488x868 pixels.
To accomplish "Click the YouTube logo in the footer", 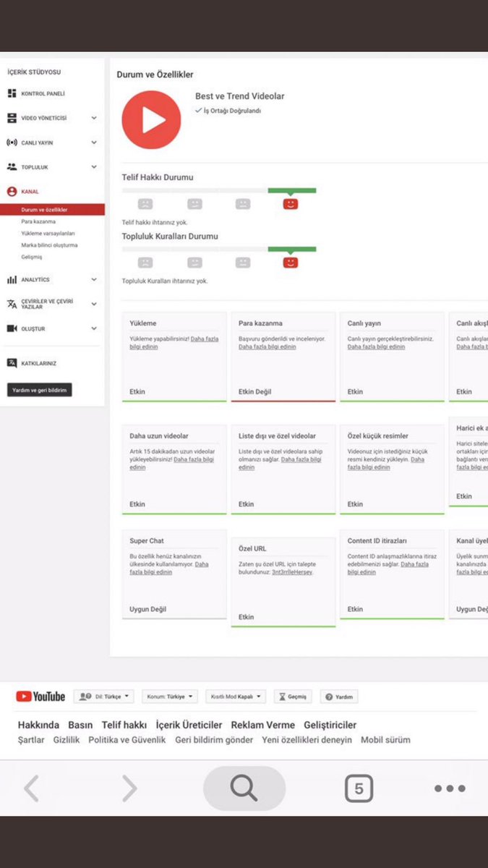I will pos(40,697).
